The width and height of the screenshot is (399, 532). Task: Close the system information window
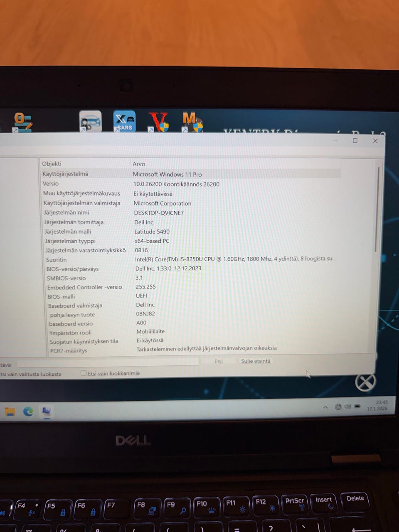pyautogui.click(x=375, y=141)
